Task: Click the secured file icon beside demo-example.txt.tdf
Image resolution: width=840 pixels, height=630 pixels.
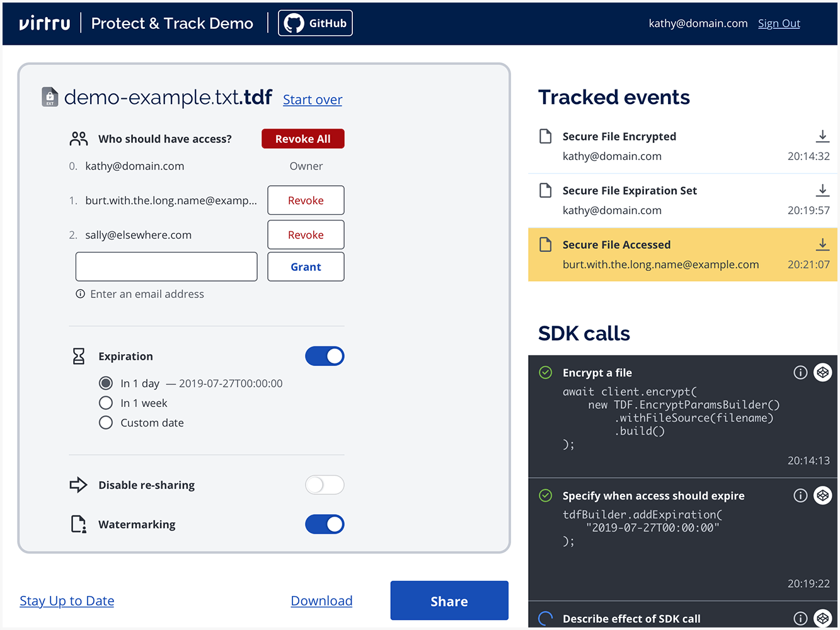Action: coord(49,96)
